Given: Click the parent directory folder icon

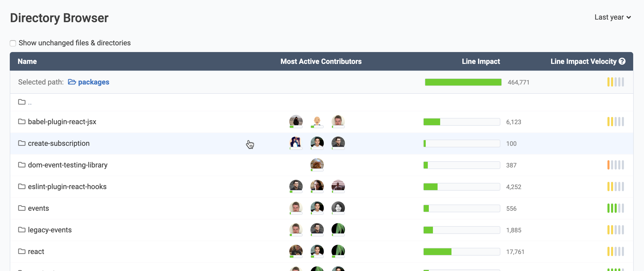Looking at the screenshot, I should (x=22, y=102).
